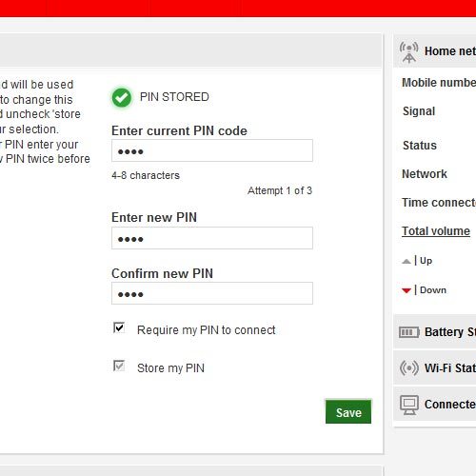Viewport: 476px width, 476px height.
Task: Toggle the Store my PIN checkbox
Action: (119, 366)
